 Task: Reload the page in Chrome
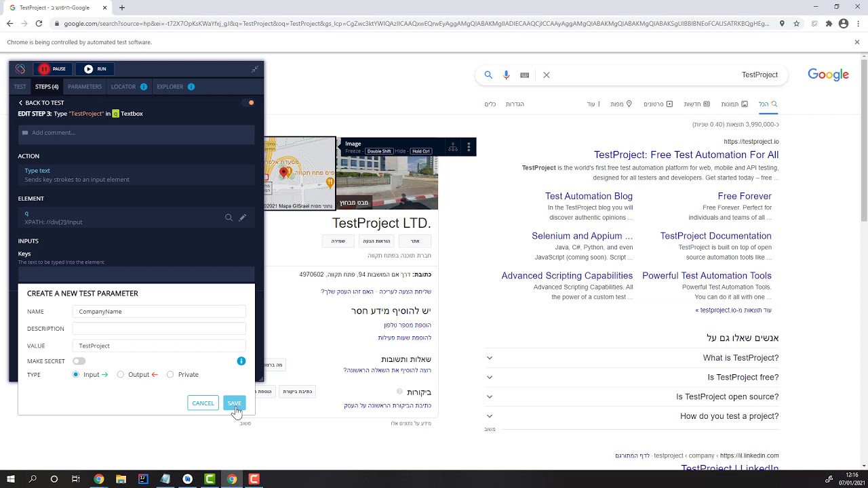click(x=39, y=24)
